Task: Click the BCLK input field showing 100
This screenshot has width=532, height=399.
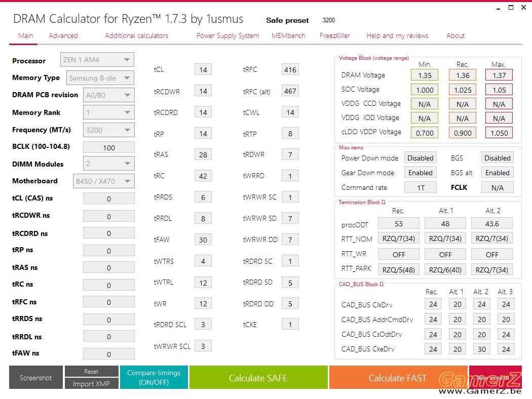Action: pos(108,148)
